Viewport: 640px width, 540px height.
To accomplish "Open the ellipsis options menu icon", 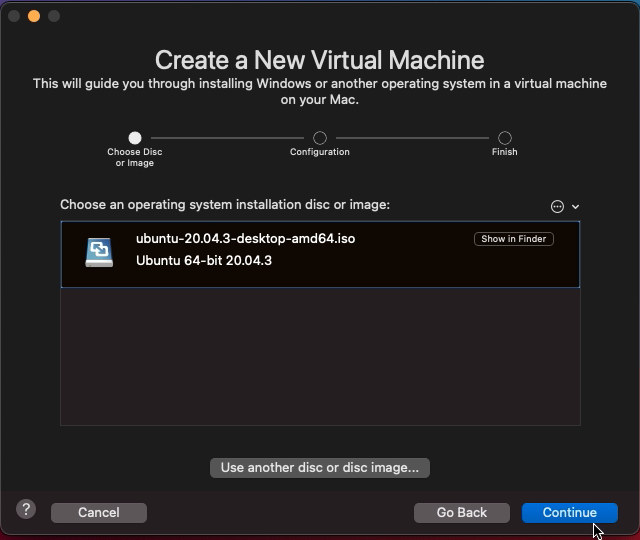I will 557,207.
